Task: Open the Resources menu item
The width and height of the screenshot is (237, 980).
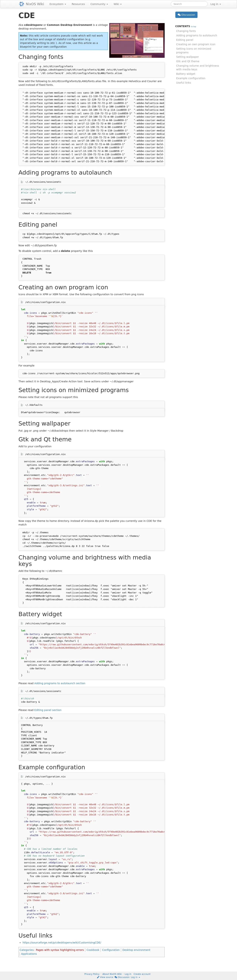Action: click(x=78, y=4)
